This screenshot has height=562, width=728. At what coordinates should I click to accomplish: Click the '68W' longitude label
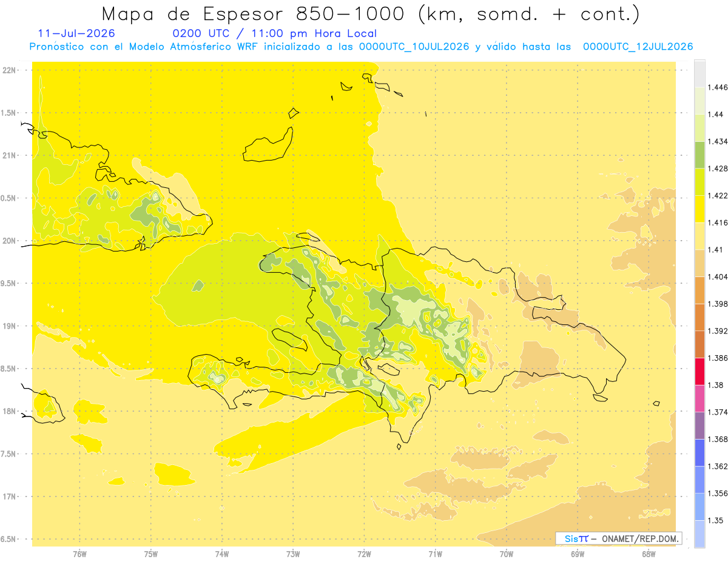(649, 554)
